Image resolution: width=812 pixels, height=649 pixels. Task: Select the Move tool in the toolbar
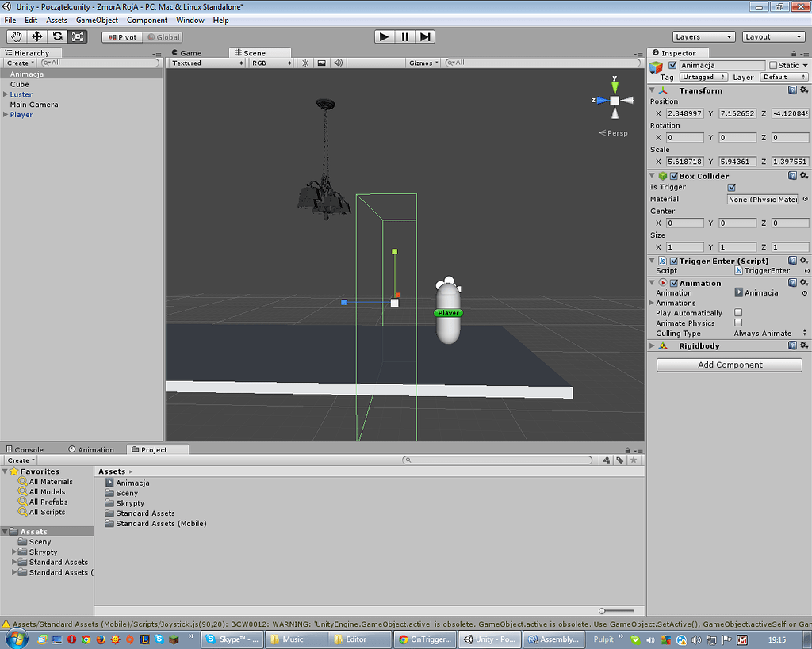pos(36,36)
